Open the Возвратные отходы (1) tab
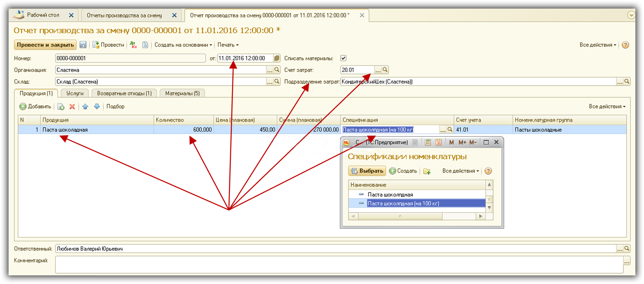The image size is (644, 284). pyautogui.click(x=124, y=93)
